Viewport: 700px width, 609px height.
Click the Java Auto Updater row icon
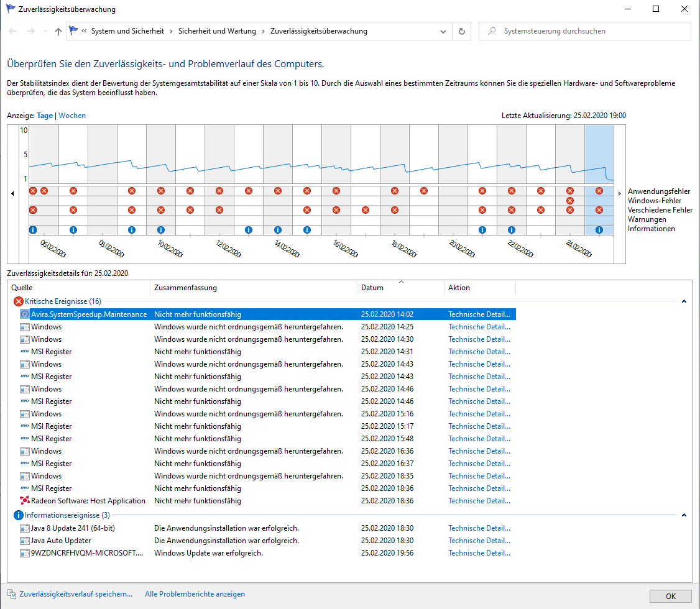click(25, 541)
